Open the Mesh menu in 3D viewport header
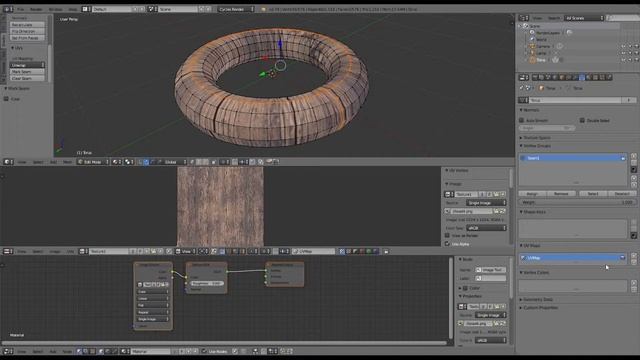The height and width of the screenshot is (360, 640). pos(67,162)
